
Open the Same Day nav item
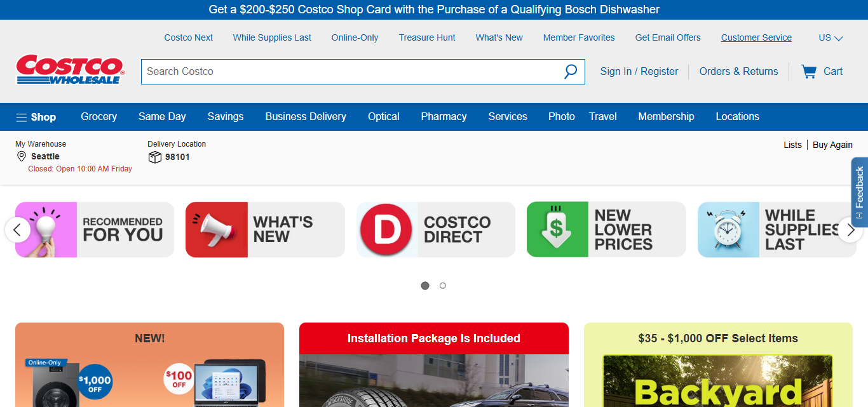pos(162,116)
